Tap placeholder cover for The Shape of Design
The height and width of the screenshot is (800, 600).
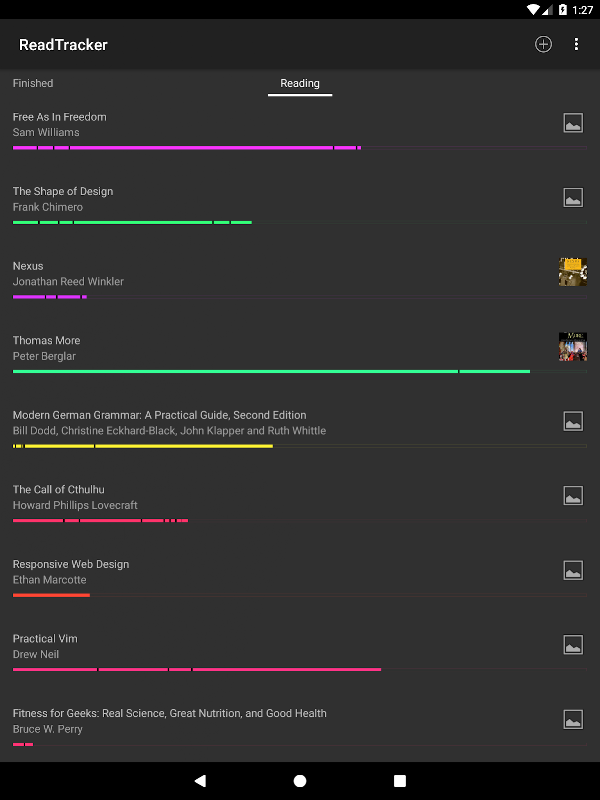[x=573, y=198]
